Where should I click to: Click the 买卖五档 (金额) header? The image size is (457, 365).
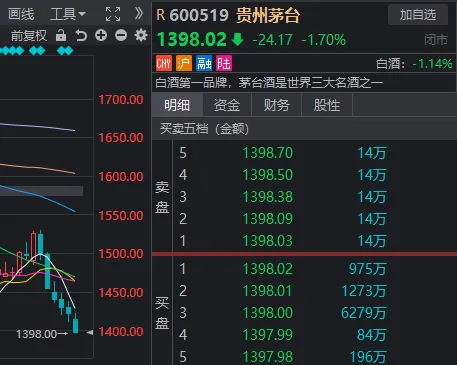[x=204, y=129]
